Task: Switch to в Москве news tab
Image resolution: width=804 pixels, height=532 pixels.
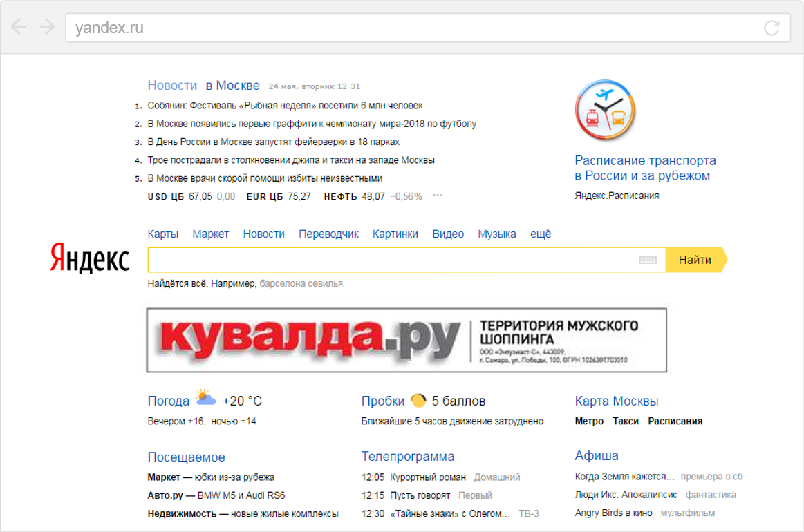Action: (x=233, y=86)
